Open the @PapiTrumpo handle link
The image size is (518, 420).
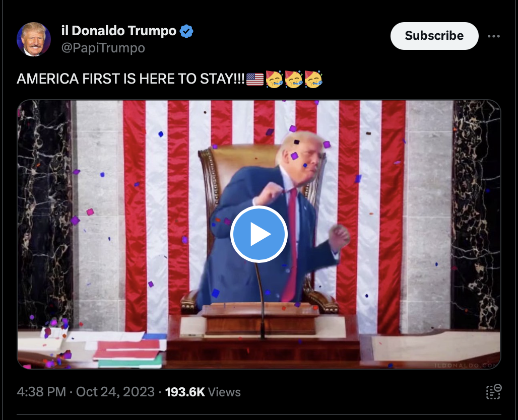click(103, 48)
